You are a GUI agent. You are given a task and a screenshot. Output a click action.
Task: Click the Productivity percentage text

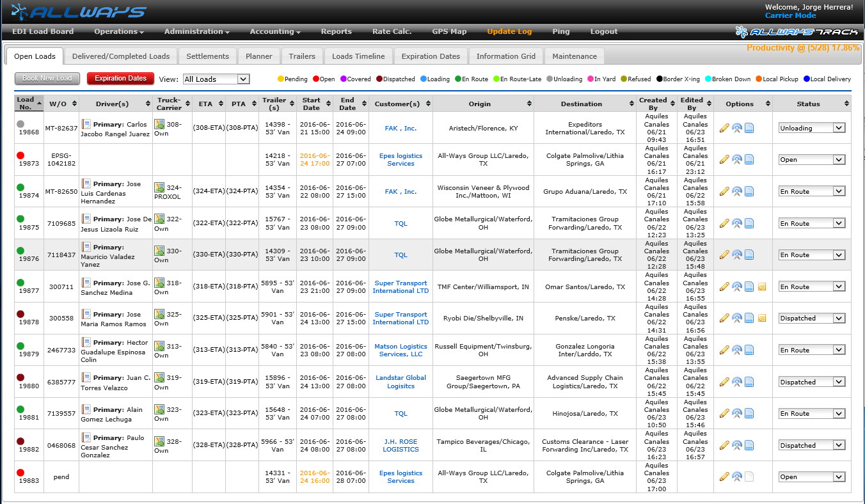click(x=803, y=48)
